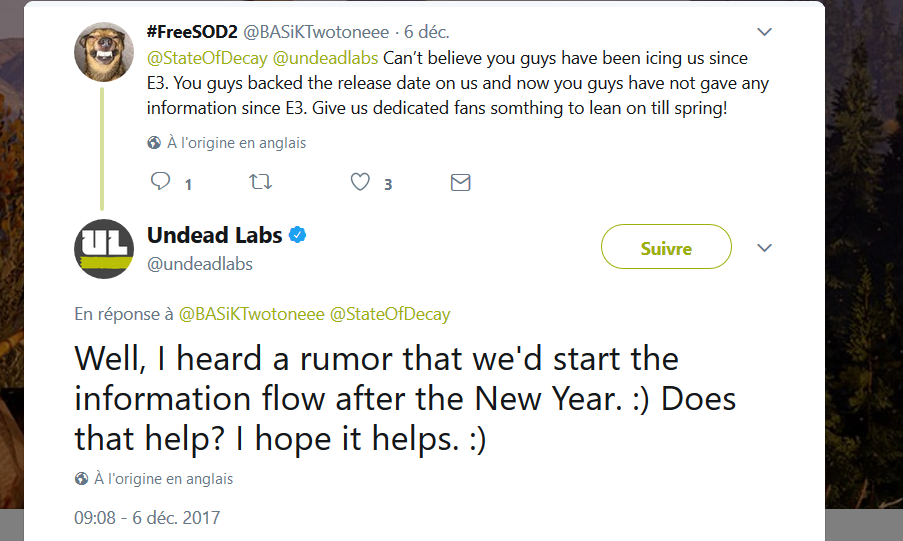Click the reply speech bubble icon
The height and width of the screenshot is (541, 903).
[160, 181]
